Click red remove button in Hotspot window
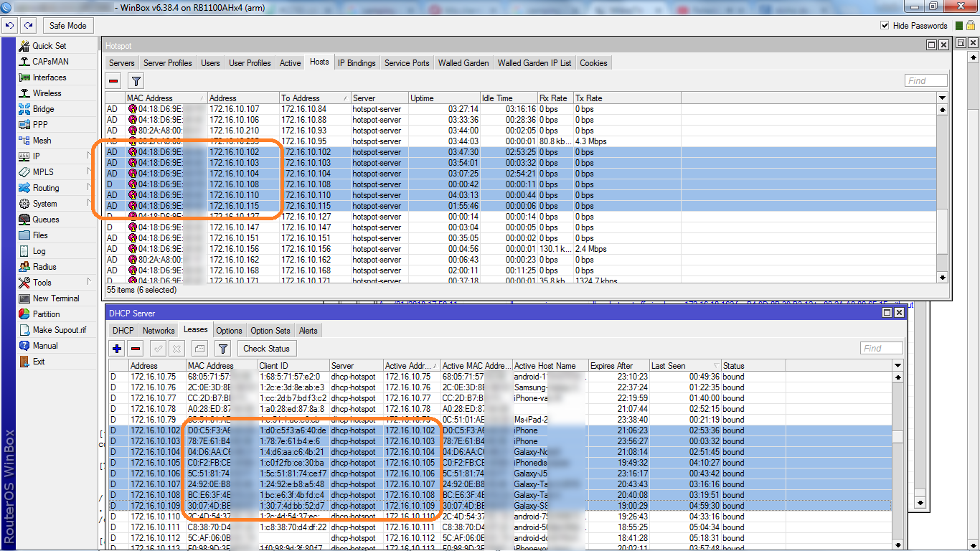980x551 pixels. (113, 81)
